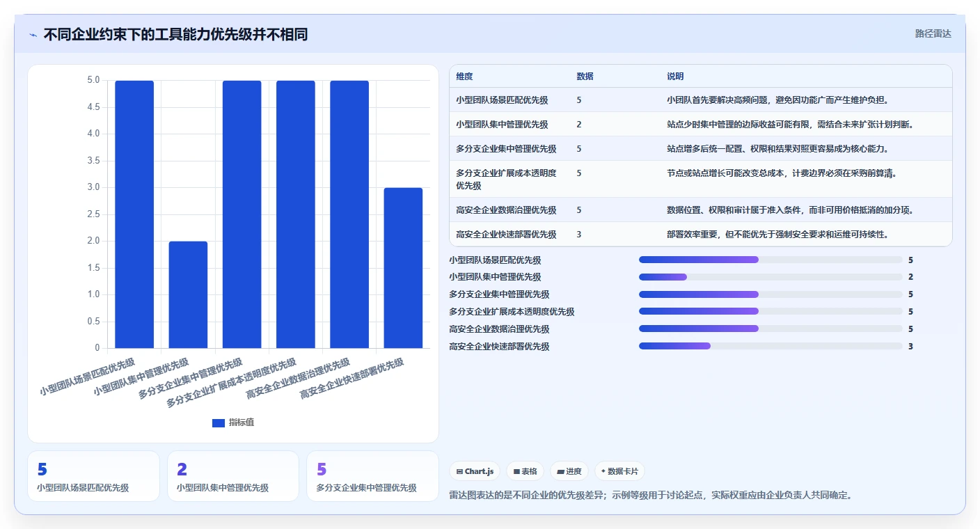The width and height of the screenshot is (980, 529).
Task: Click the 路径雷达 label in the header
Action: pyautogui.click(x=933, y=33)
